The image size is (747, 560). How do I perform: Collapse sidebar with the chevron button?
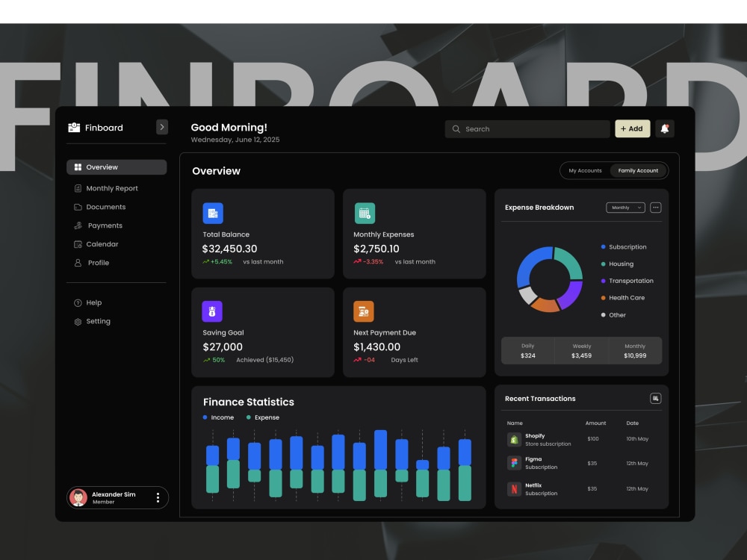[162, 127]
